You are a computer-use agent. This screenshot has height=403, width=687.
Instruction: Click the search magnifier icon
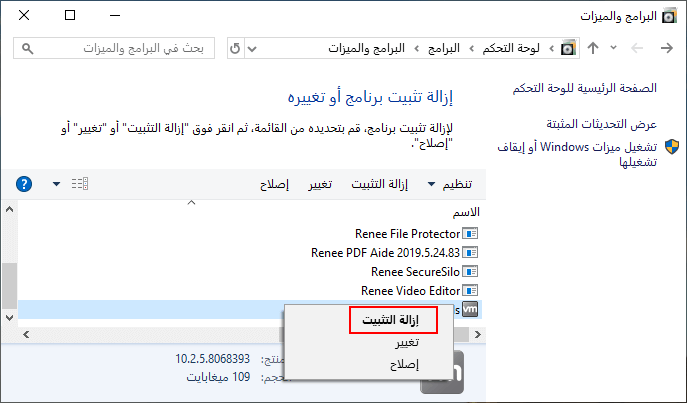click(x=27, y=49)
